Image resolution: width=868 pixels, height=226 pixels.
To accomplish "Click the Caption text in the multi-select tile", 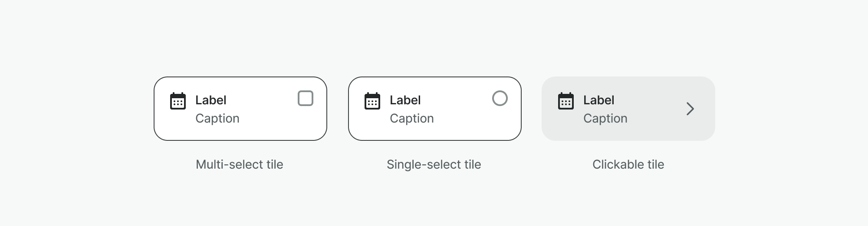I will tap(217, 118).
